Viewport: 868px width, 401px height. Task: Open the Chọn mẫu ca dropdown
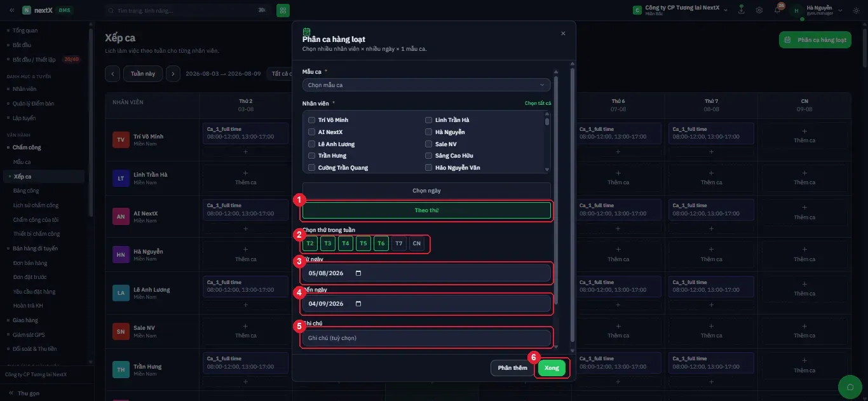(x=426, y=85)
